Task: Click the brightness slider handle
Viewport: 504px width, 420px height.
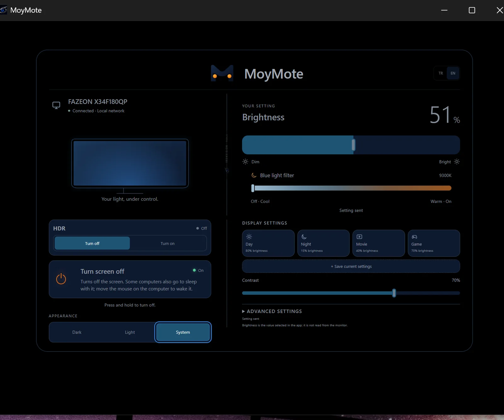Action: (x=353, y=145)
